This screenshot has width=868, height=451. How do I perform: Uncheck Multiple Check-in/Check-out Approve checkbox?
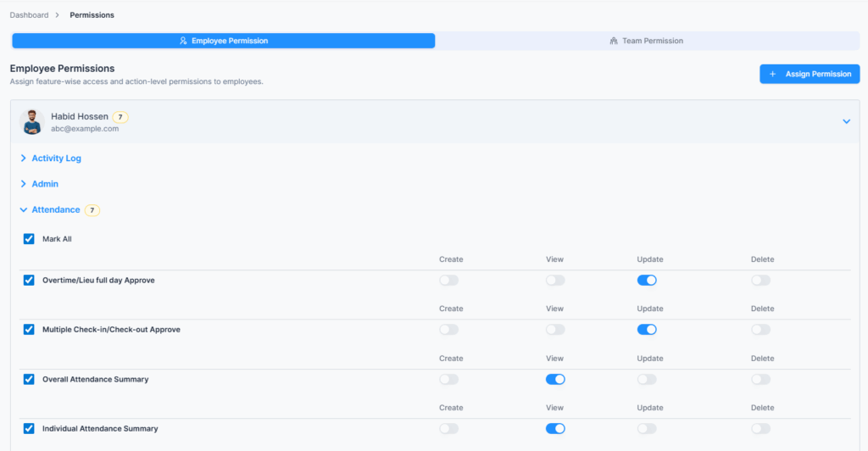29,330
